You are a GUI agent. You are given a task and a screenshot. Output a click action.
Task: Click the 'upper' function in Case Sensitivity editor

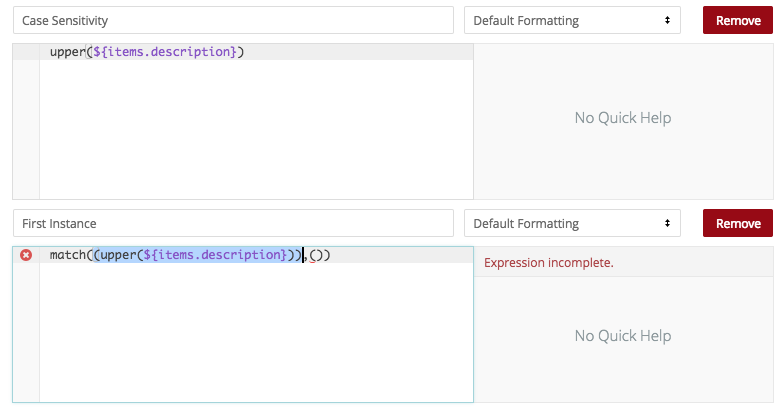pyautogui.click(x=68, y=52)
